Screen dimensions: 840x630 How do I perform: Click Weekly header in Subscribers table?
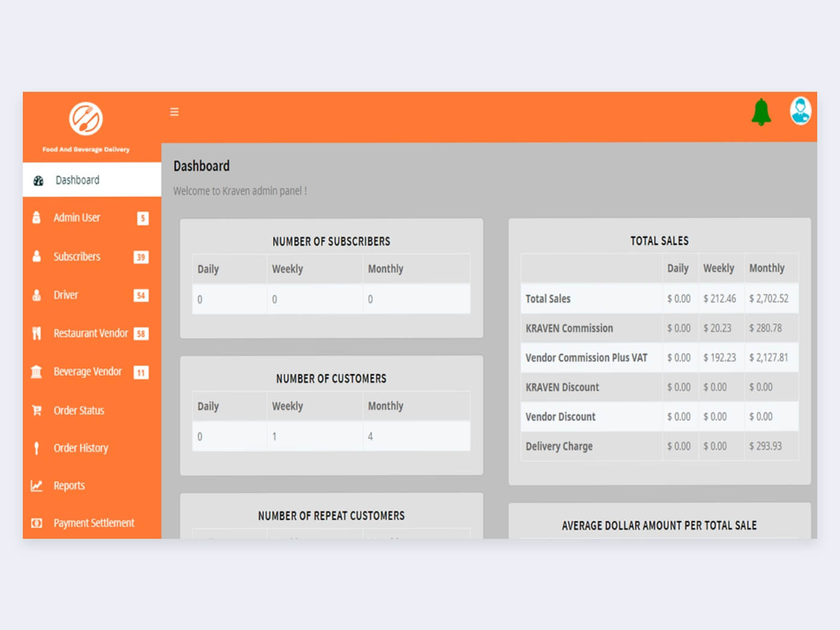(287, 269)
